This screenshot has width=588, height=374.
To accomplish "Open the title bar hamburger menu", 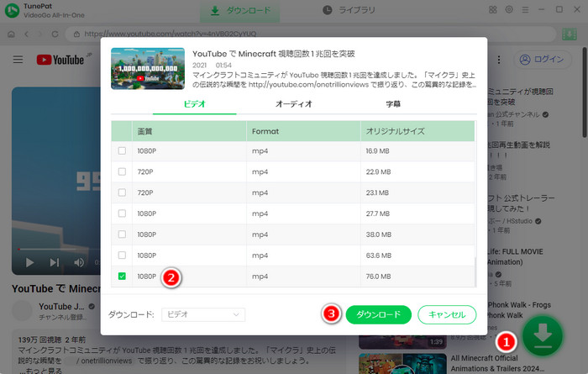I will (x=525, y=10).
